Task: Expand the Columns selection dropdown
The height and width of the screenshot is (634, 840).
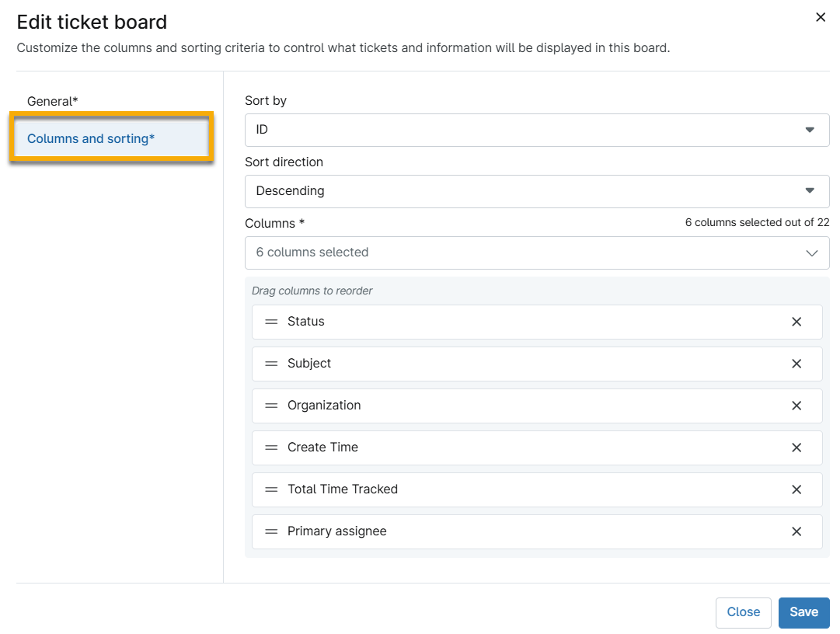Action: (536, 253)
